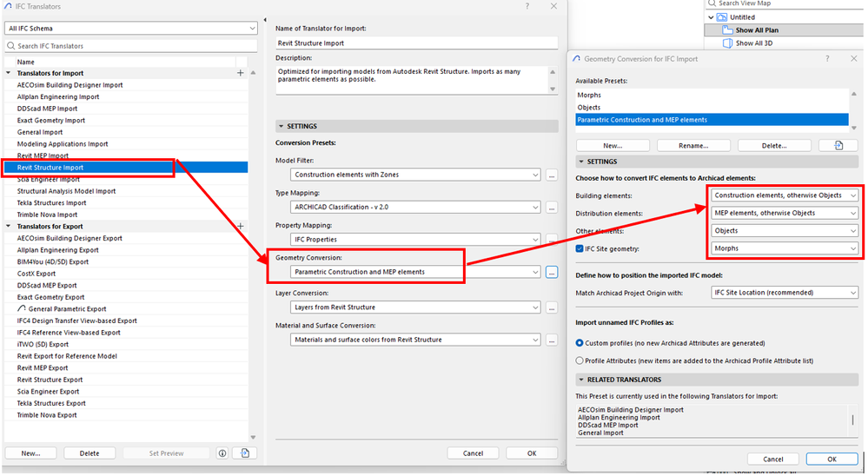Viewport: 868px width, 476px height.
Task: Open Model Filter dropdown
Action: [415, 175]
